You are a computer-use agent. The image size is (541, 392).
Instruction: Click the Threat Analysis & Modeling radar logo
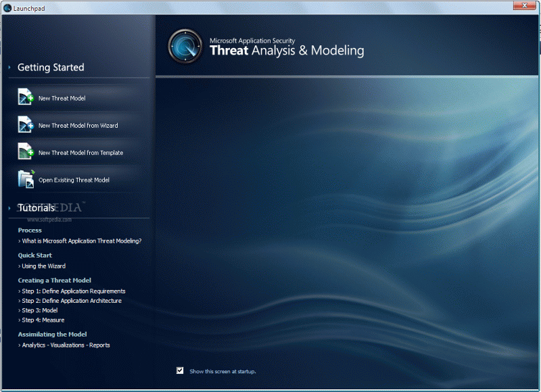[x=185, y=46]
